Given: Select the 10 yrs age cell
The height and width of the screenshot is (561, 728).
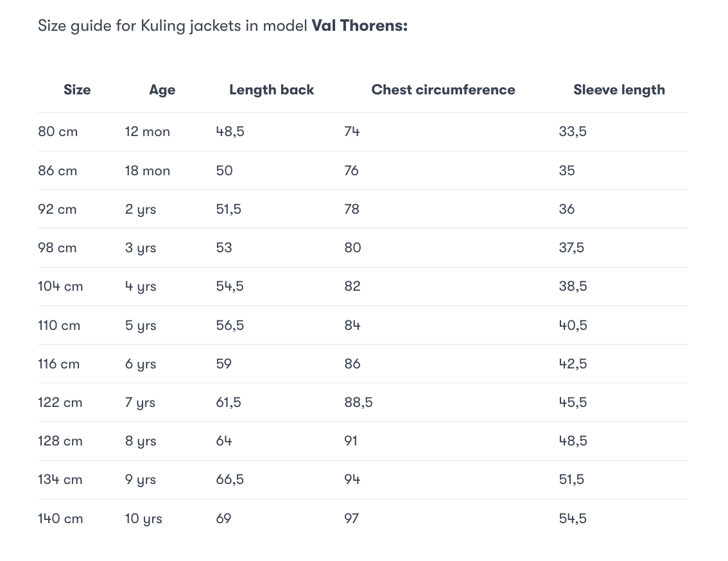Looking at the screenshot, I should tap(143, 519).
